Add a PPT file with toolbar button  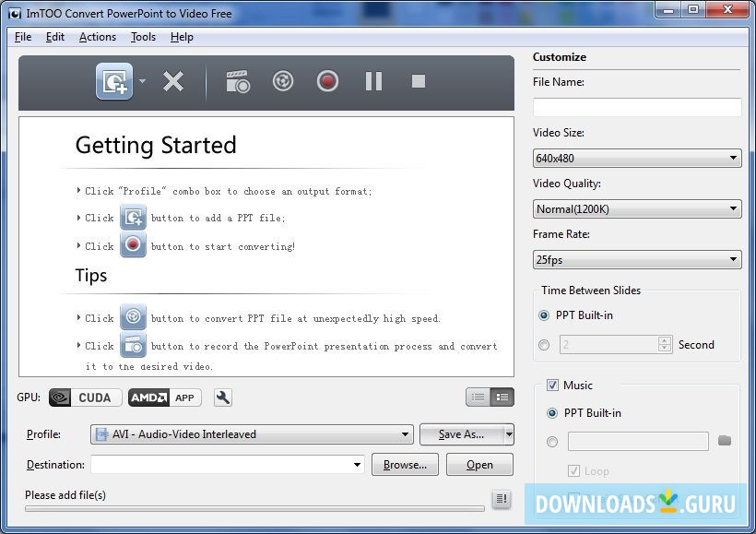pos(114,81)
